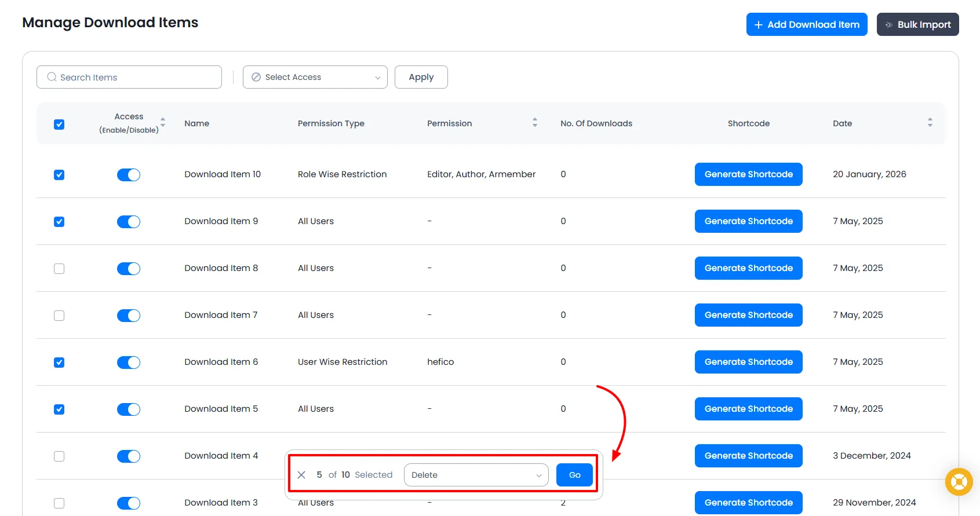Disable access for Download Item 10
The width and height of the screenshot is (980, 516).
pyautogui.click(x=129, y=175)
